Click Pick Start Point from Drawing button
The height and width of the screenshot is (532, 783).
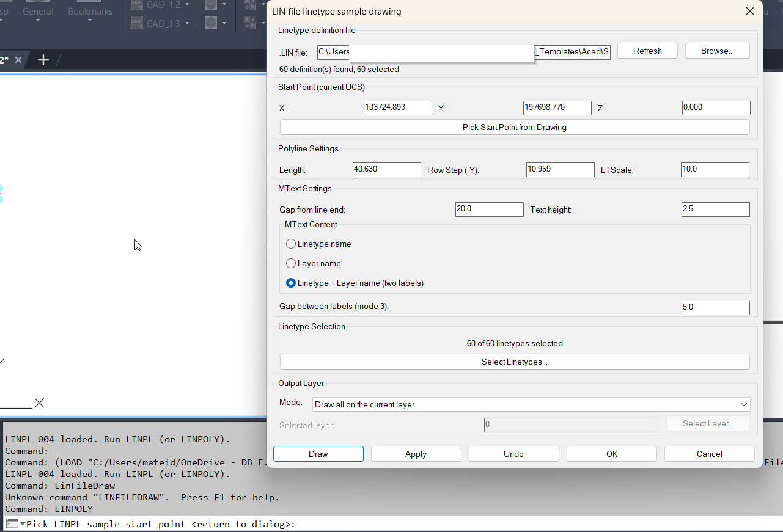(x=515, y=127)
